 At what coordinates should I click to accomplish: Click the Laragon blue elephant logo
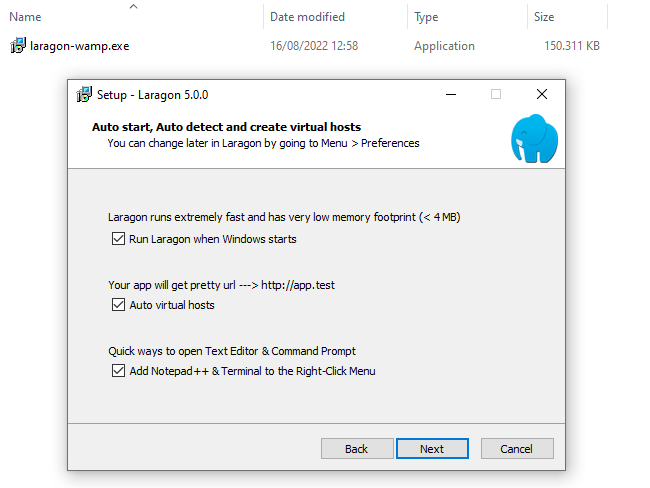(534, 138)
